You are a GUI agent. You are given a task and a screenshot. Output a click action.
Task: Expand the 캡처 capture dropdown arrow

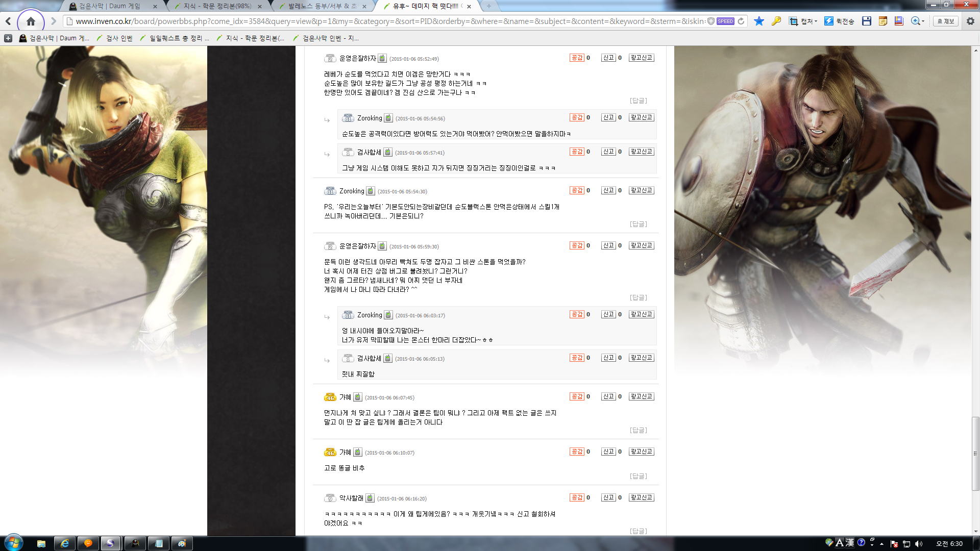816,21
